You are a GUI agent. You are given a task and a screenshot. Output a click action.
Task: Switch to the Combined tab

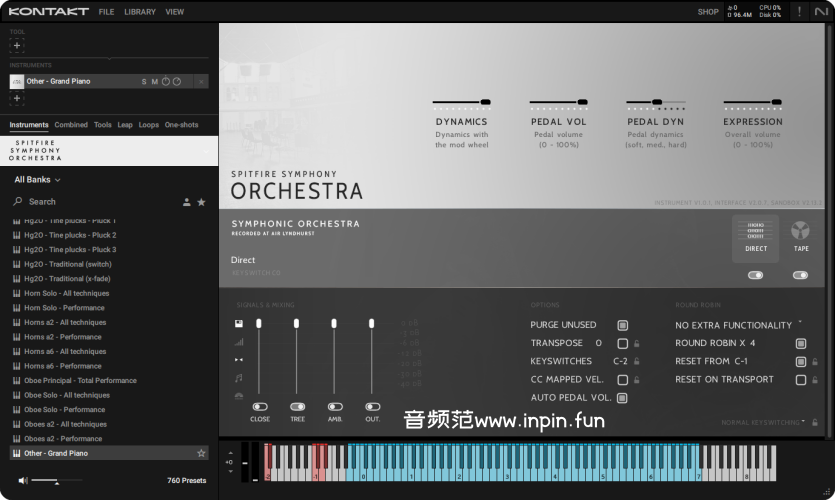click(71, 125)
